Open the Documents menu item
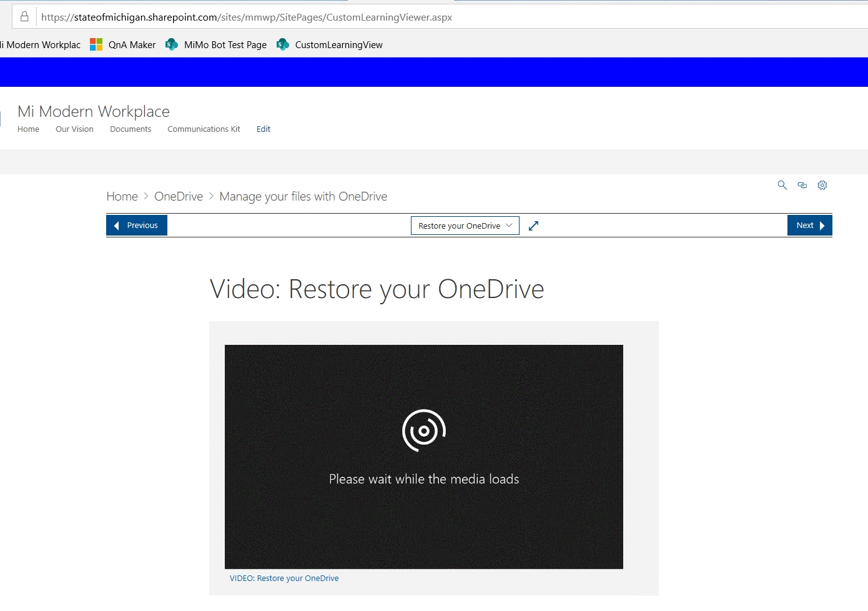The image size is (868, 611). pos(130,129)
